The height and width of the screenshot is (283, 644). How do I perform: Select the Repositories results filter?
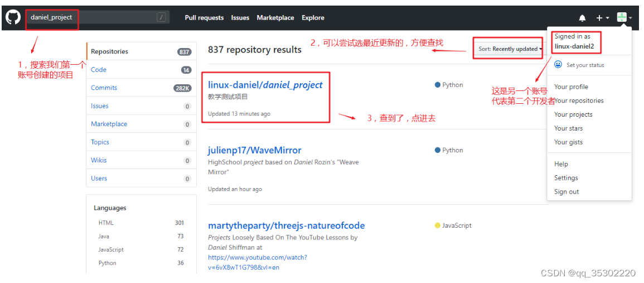click(141, 51)
